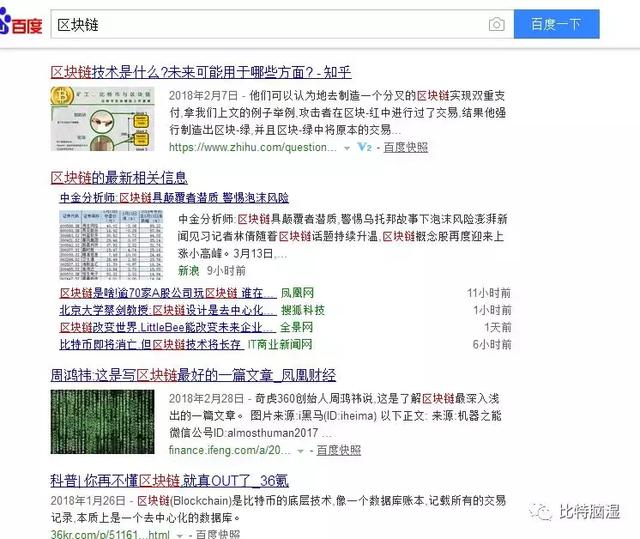Viewport: 640px width, 539px height.
Task: Click the 全景网 source label
Action: click(x=297, y=327)
